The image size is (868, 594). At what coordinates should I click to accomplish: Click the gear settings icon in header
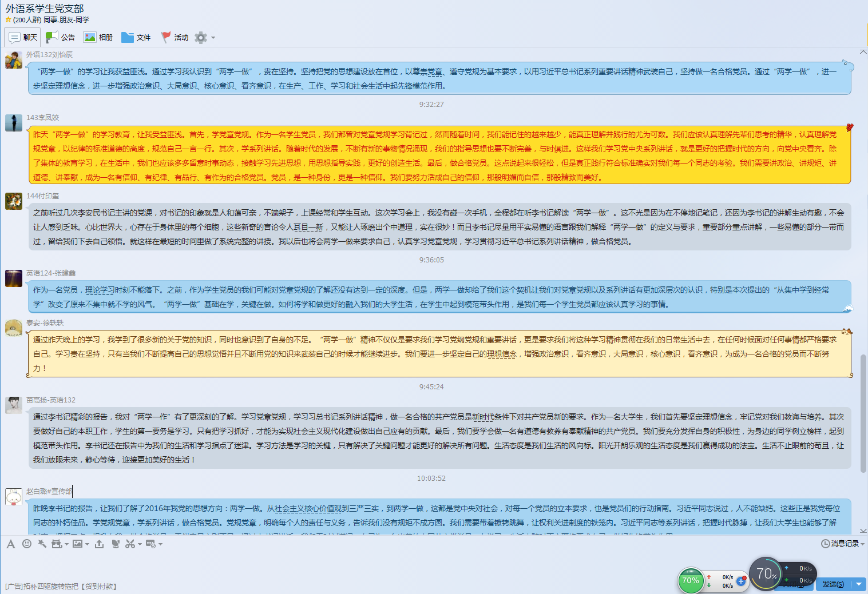tap(200, 38)
